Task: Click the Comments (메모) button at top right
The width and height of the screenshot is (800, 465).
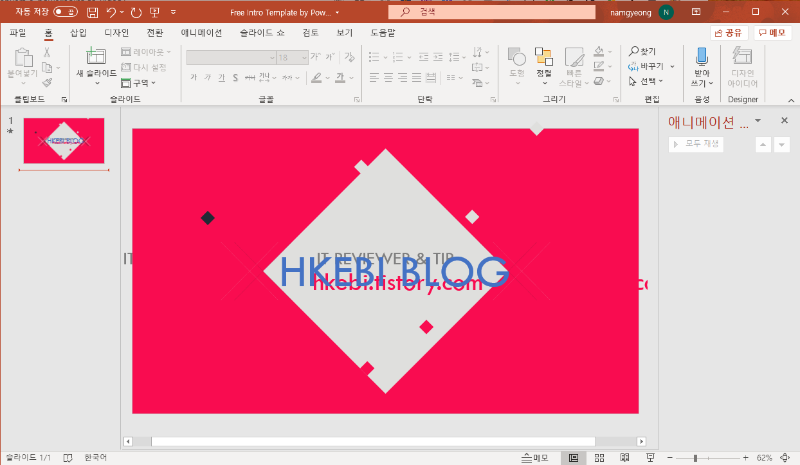Action: (x=772, y=32)
